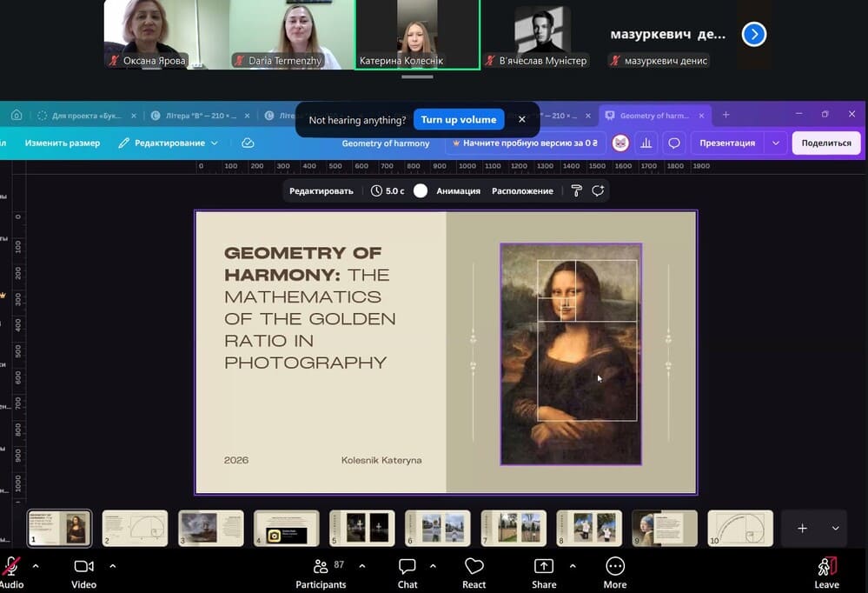The width and height of the screenshot is (868, 593).
Task: Expand share options chevron next to Share
Action: click(573, 566)
